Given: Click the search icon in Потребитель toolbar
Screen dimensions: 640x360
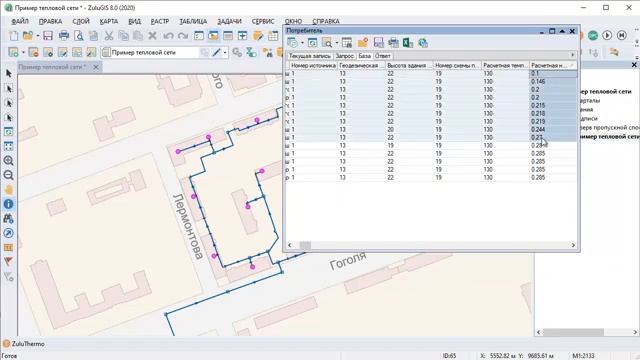Looking at the screenshot, I should click(327, 42).
